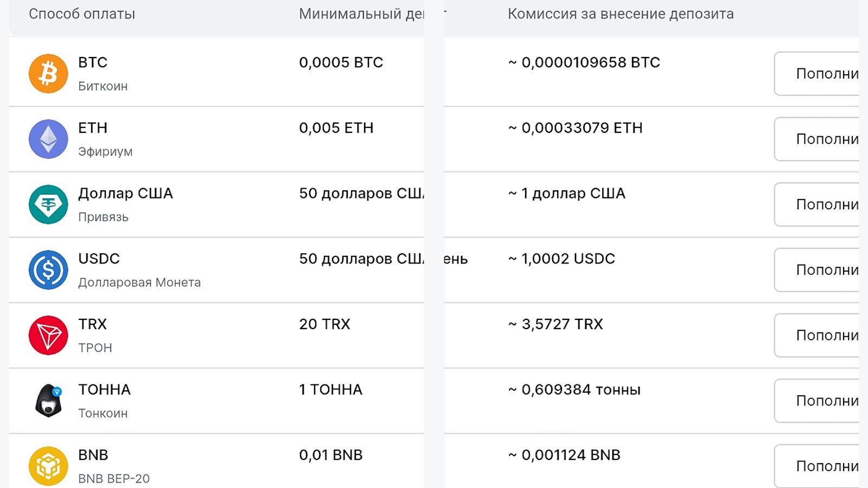Select the Биткоин payment method name
This screenshot has width=868, height=488.
[x=103, y=86]
